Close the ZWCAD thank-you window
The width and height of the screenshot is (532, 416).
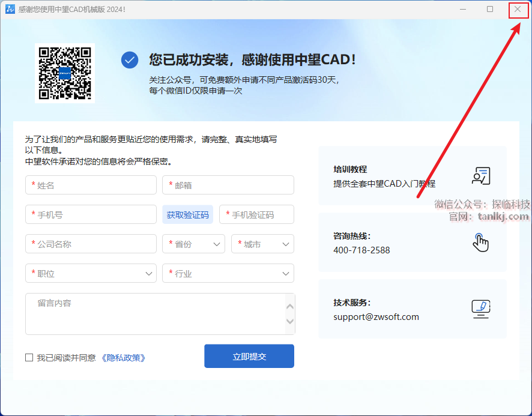tap(518, 10)
